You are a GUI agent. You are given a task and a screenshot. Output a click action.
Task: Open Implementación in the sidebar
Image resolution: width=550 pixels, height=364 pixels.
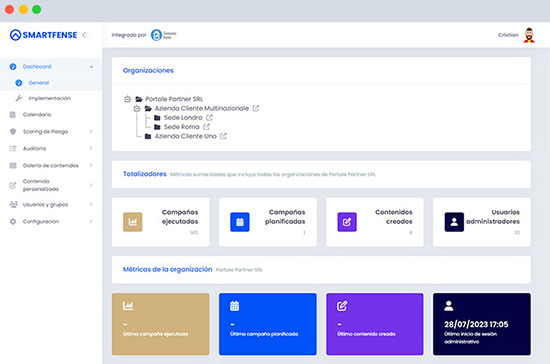coord(49,98)
